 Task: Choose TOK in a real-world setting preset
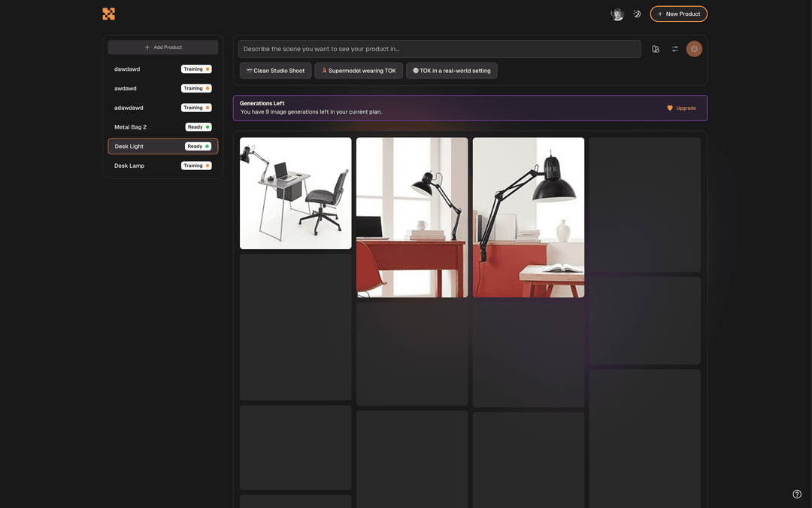(452, 71)
